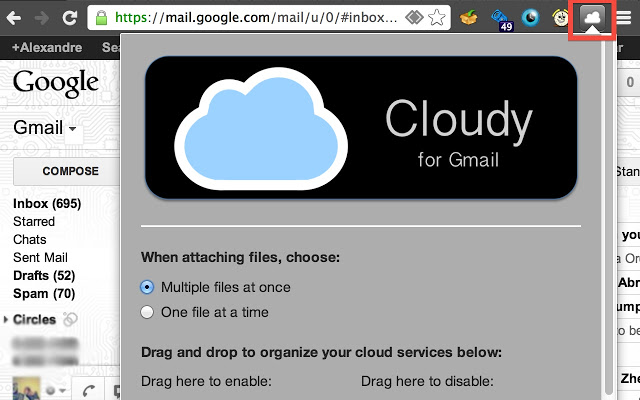
Task: Click the phone call icon in chat
Action: tap(88, 390)
